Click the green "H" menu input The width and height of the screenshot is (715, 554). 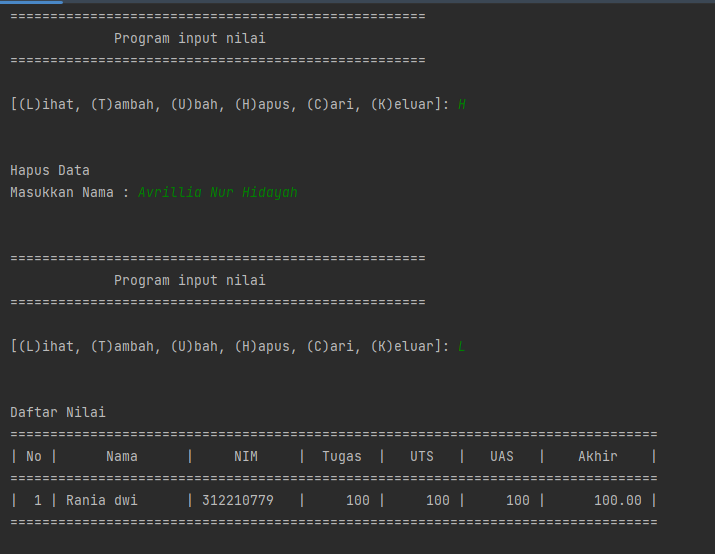(x=461, y=104)
